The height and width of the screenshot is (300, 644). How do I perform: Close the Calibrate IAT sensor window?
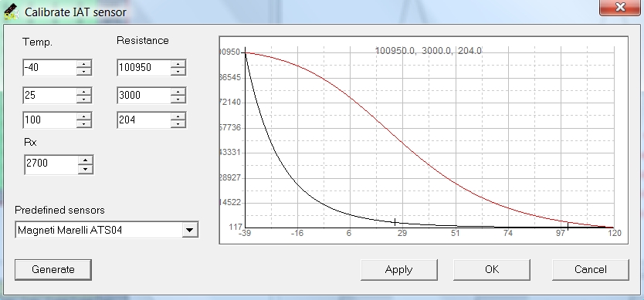pos(620,8)
